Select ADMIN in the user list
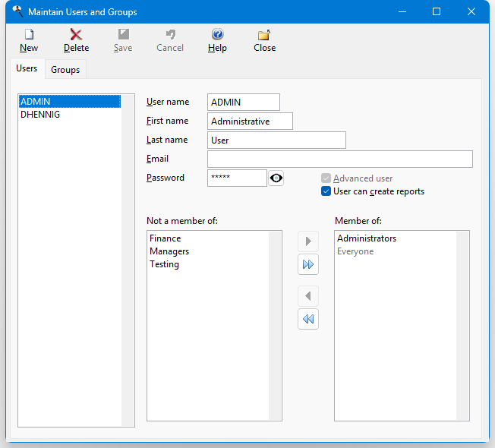The width and height of the screenshot is (495, 448). (x=35, y=102)
